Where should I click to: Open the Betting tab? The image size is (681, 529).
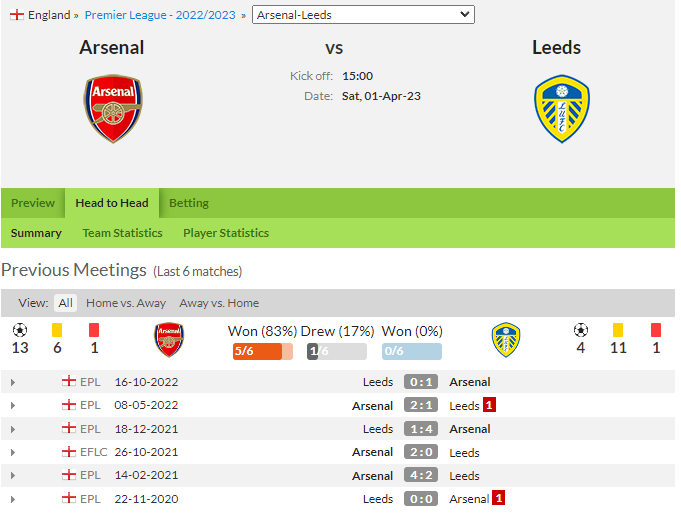coord(189,203)
